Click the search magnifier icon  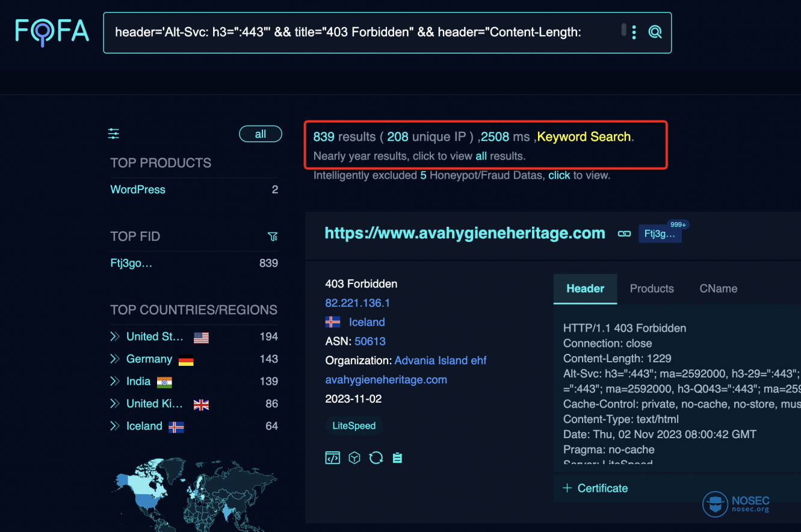click(x=655, y=32)
